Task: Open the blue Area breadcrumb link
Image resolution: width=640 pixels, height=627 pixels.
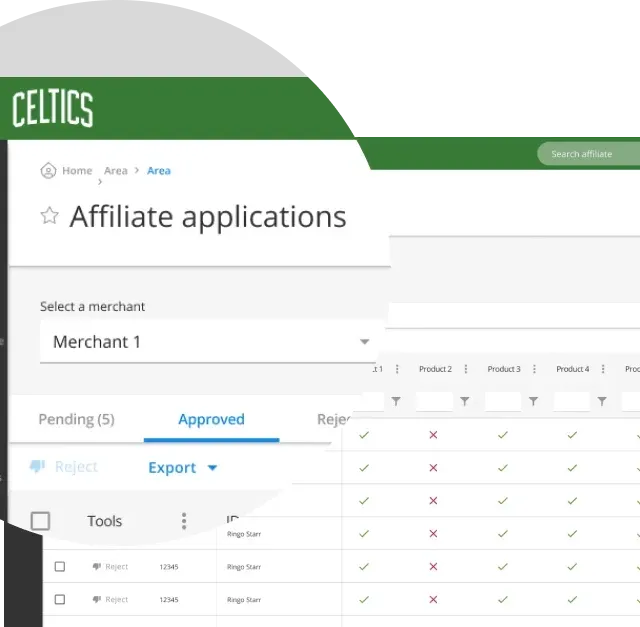Action: (x=159, y=171)
